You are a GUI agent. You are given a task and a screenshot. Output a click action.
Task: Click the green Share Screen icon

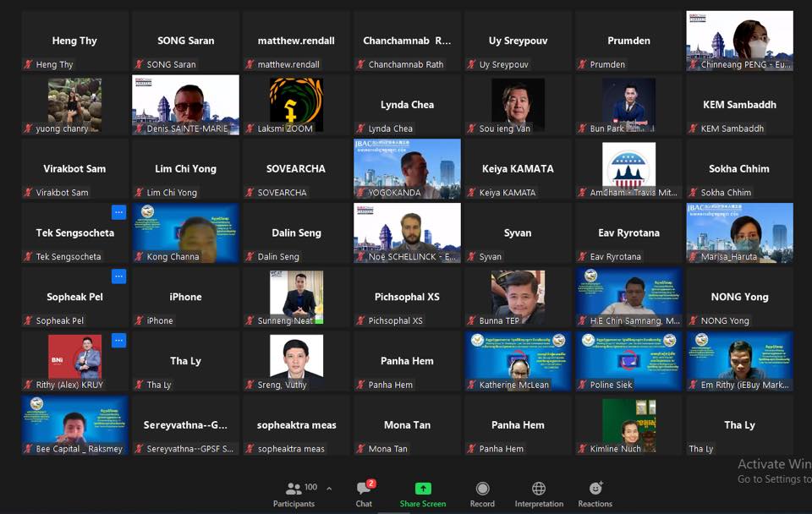point(423,494)
